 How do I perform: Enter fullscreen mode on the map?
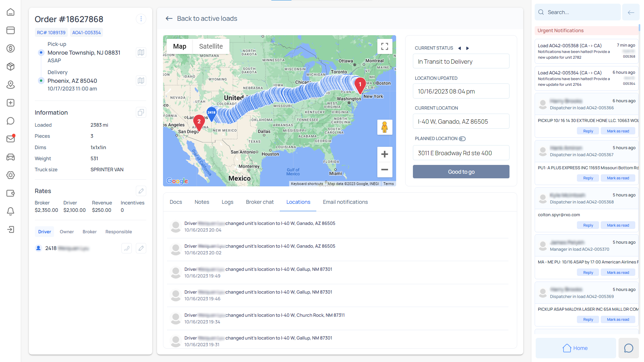point(385,46)
